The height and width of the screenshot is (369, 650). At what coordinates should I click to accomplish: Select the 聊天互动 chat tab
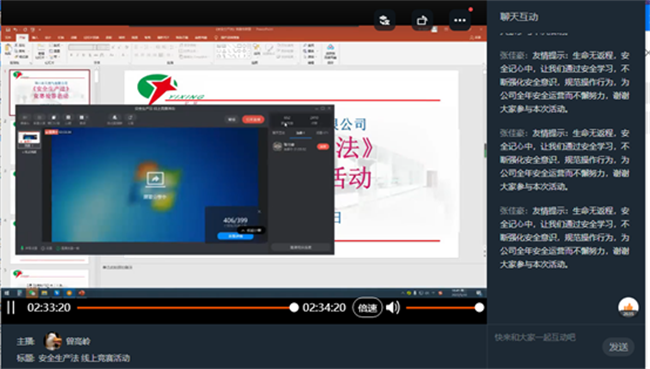[519, 17]
